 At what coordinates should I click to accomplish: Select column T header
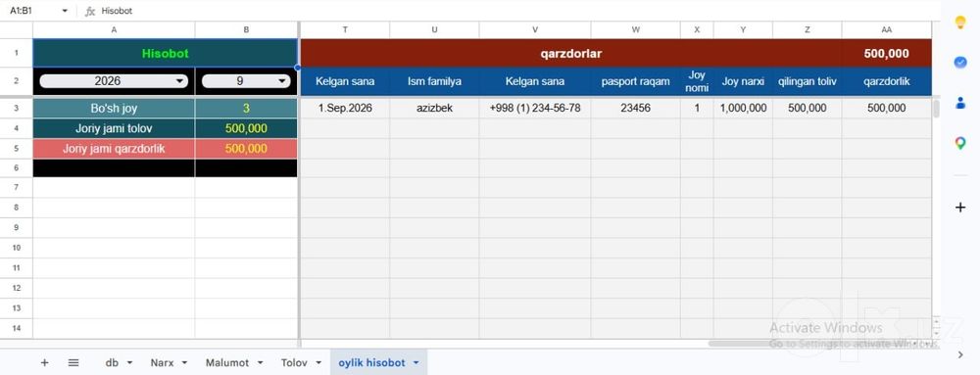point(345,29)
